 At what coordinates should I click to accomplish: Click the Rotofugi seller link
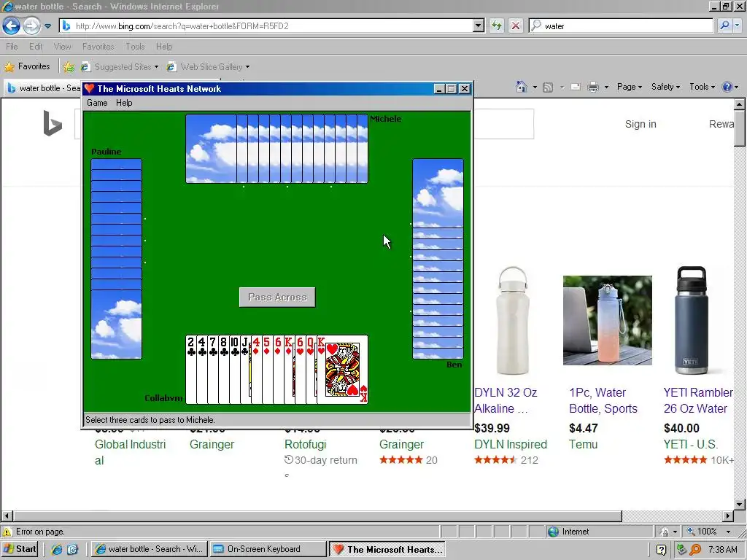[x=306, y=444]
